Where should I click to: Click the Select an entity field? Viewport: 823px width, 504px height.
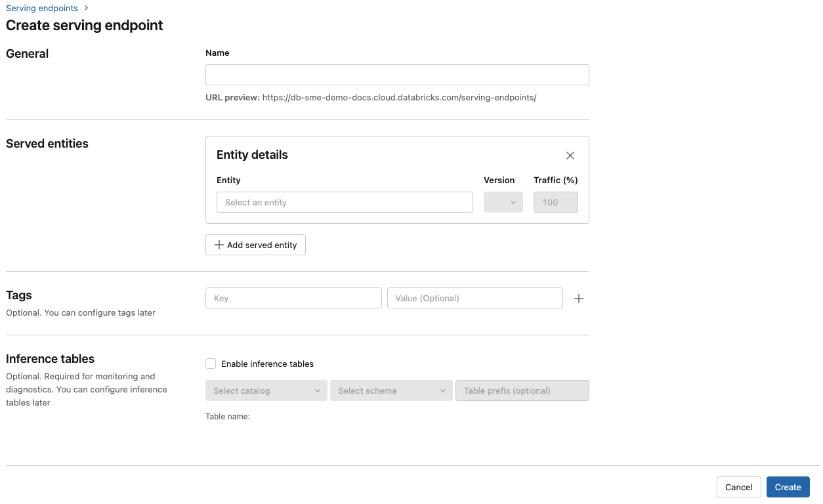pos(345,202)
